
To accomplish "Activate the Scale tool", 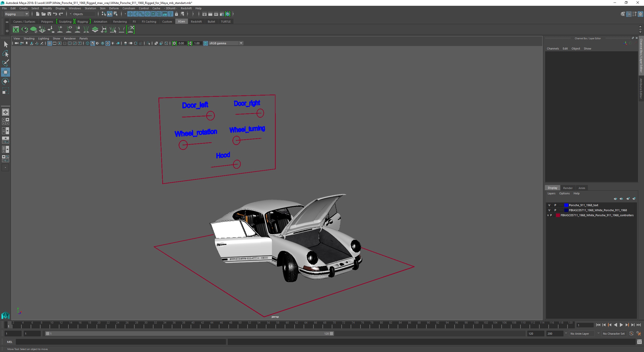I will (5, 91).
